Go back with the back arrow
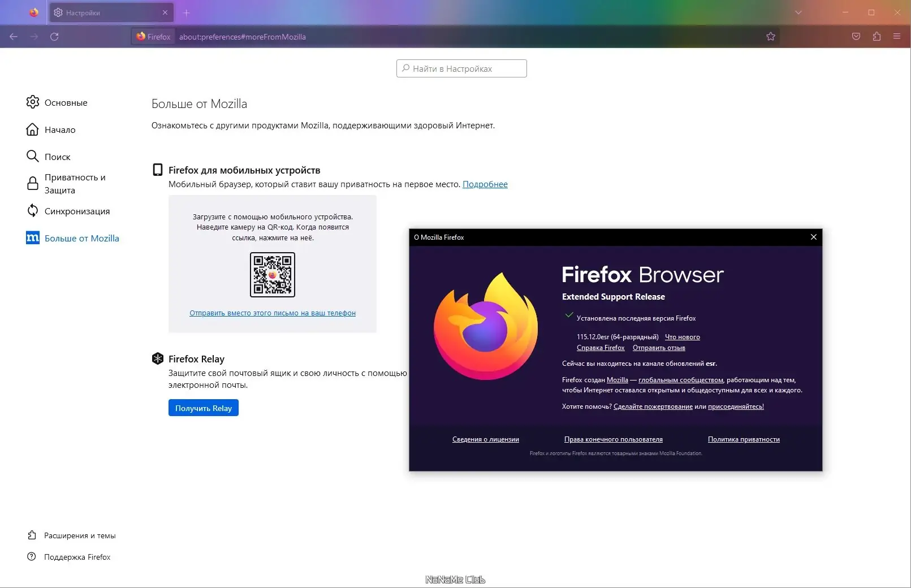911x588 pixels. pos(14,37)
